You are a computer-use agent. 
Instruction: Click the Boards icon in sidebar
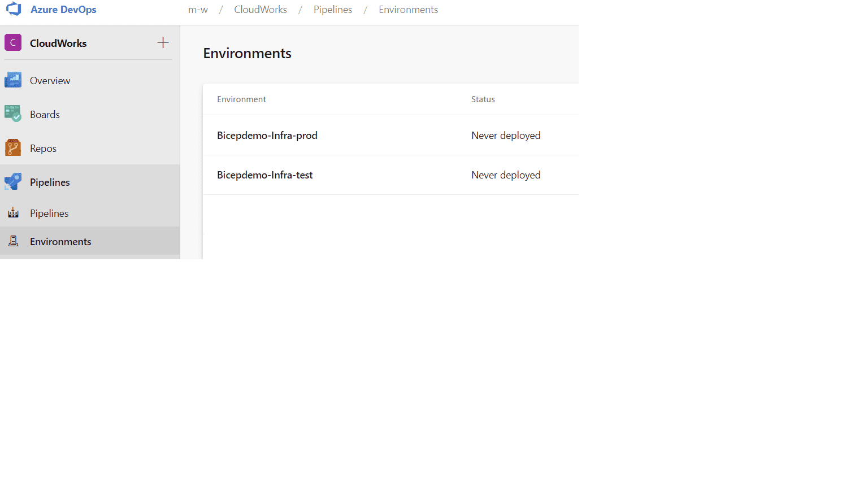pyautogui.click(x=13, y=114)
